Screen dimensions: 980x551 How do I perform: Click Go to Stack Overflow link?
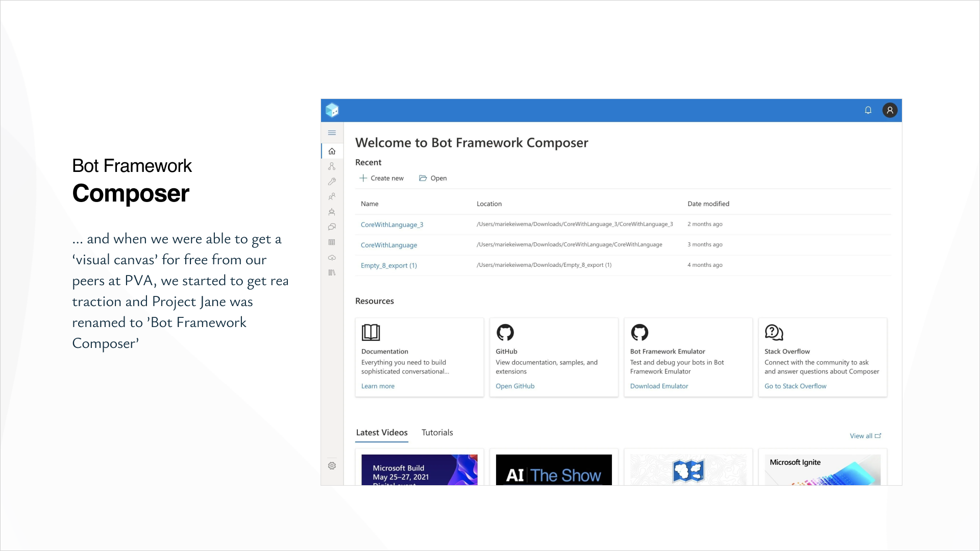click(795, 386)
